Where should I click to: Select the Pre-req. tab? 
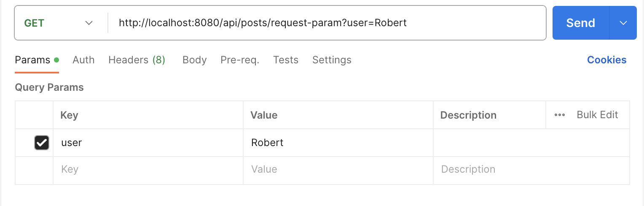pyautogui.click(x=240, y=60)
